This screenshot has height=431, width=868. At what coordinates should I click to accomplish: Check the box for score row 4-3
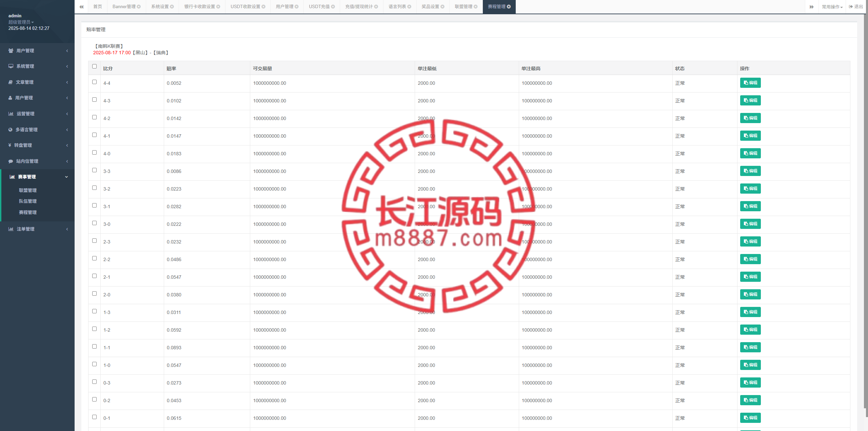95,100
